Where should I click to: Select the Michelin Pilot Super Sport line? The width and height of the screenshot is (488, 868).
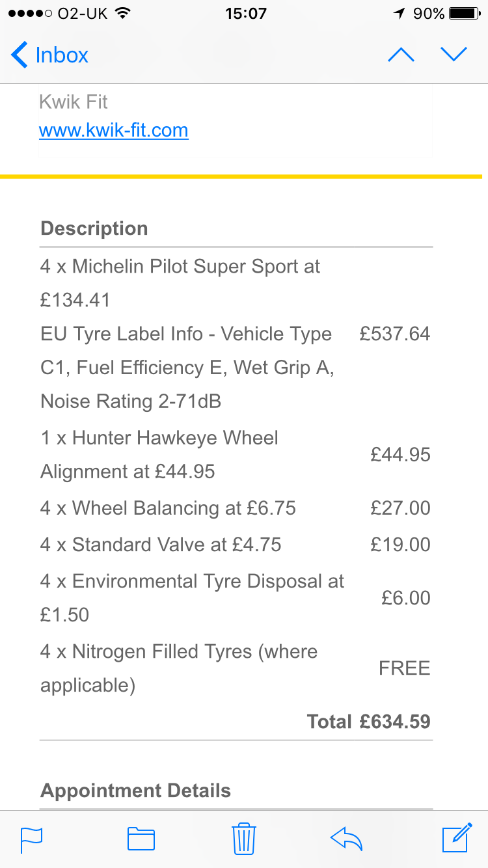[180, 267]
